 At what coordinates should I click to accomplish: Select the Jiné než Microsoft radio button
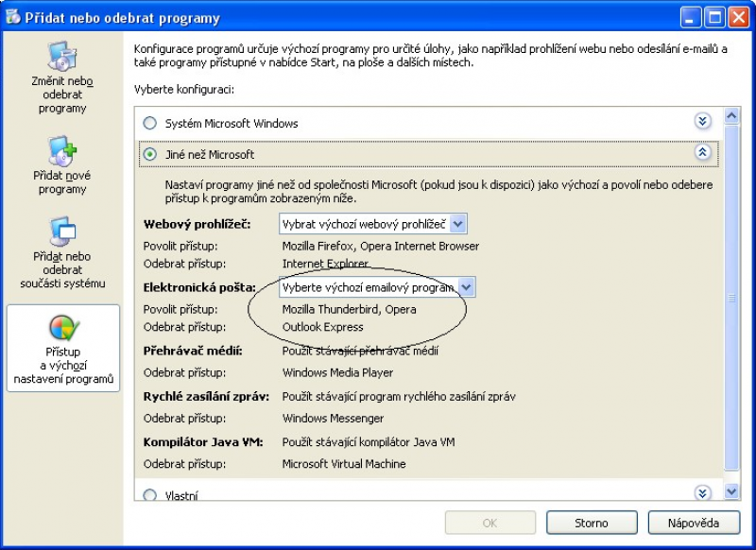pyautogui.click(x=149, y=154)
